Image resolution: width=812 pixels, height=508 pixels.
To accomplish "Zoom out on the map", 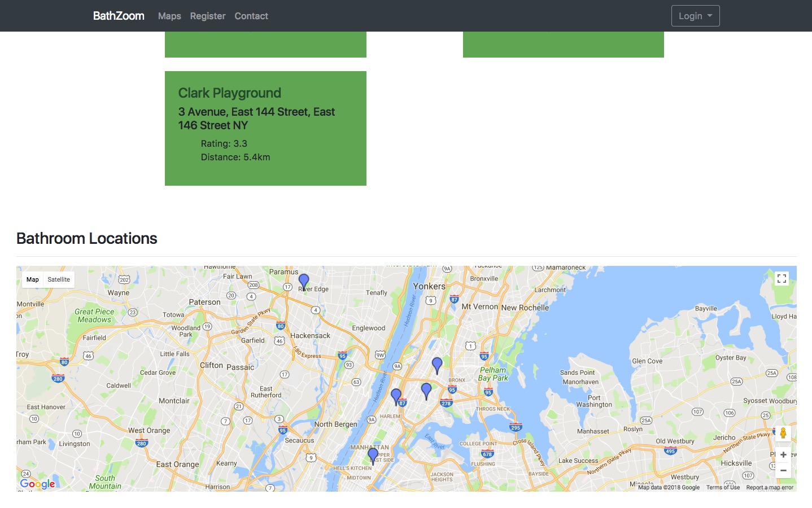I will pos(783,470).
